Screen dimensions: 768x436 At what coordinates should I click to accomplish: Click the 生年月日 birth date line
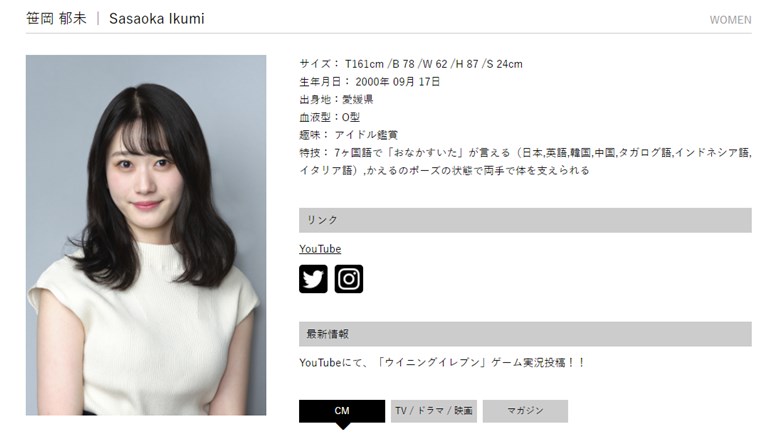tap(370, 82)
